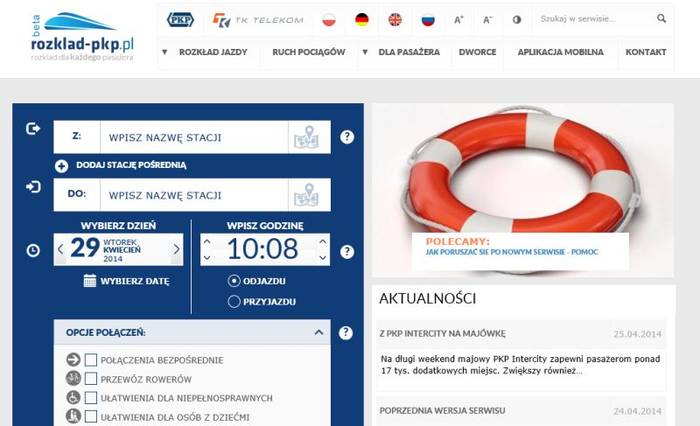Toggle high contrast mode icon

517,20
